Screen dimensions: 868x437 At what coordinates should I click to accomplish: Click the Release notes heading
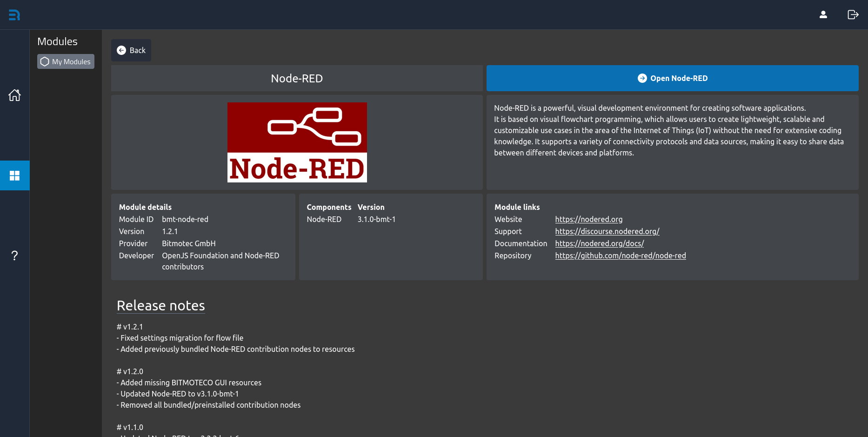tap(161, 305)
